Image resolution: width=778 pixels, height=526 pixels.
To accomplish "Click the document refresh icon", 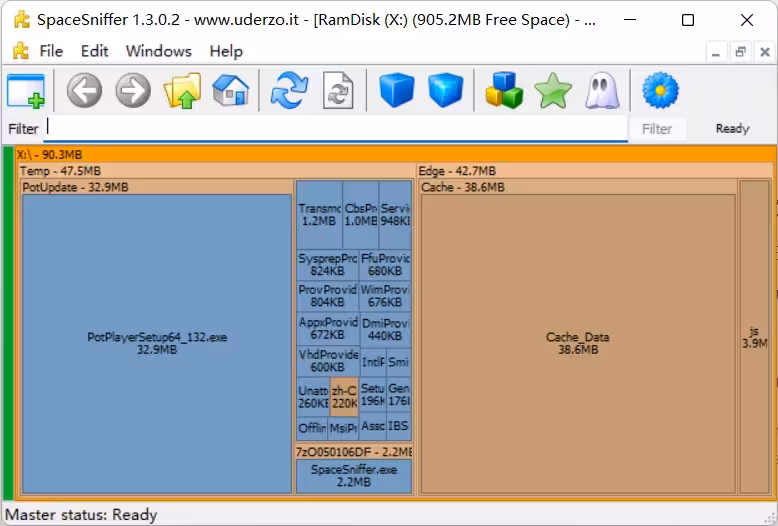I will click(338, 91).
